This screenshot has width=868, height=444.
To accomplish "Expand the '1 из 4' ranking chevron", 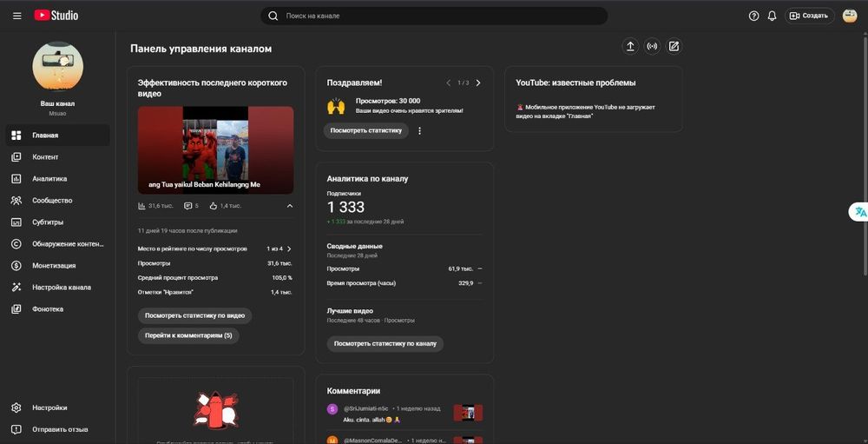I will click(289, 249).
